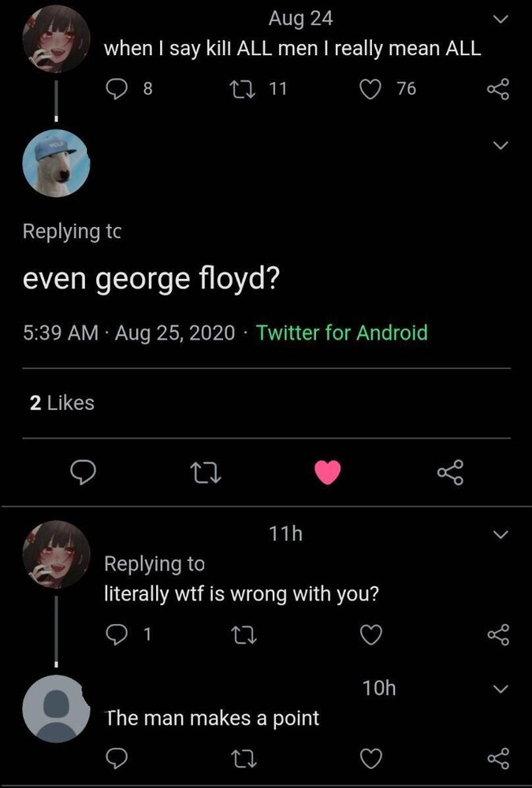Unlike the 'even george floyd?' tweet
532x788 pixels.
[x=328, y=473]
